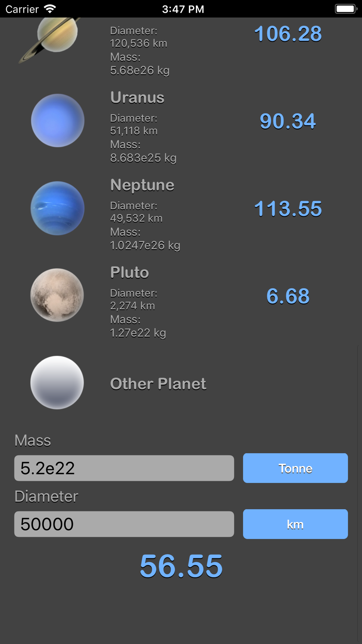Tap the 6.68 weight value for Pluto

click(x=288, y=296)
